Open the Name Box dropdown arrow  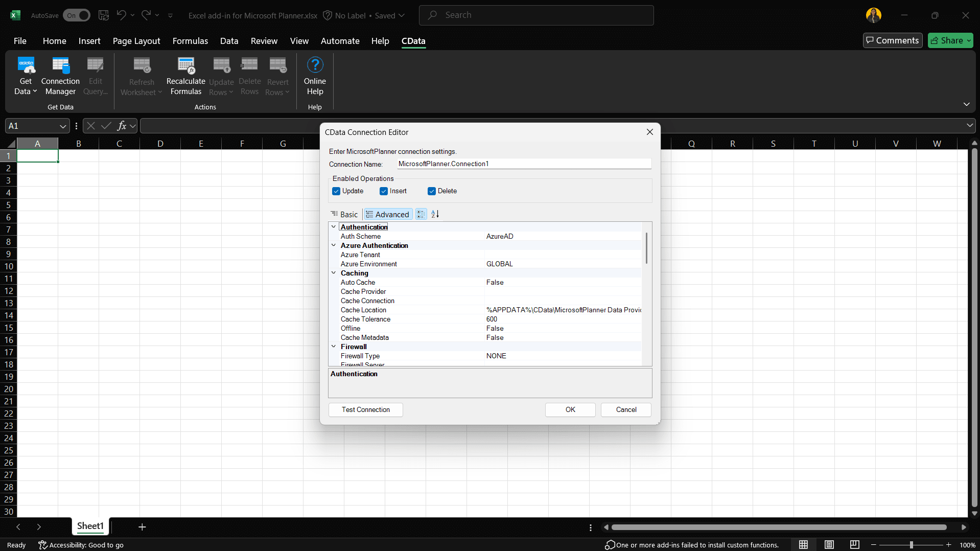tap(62, 126)
